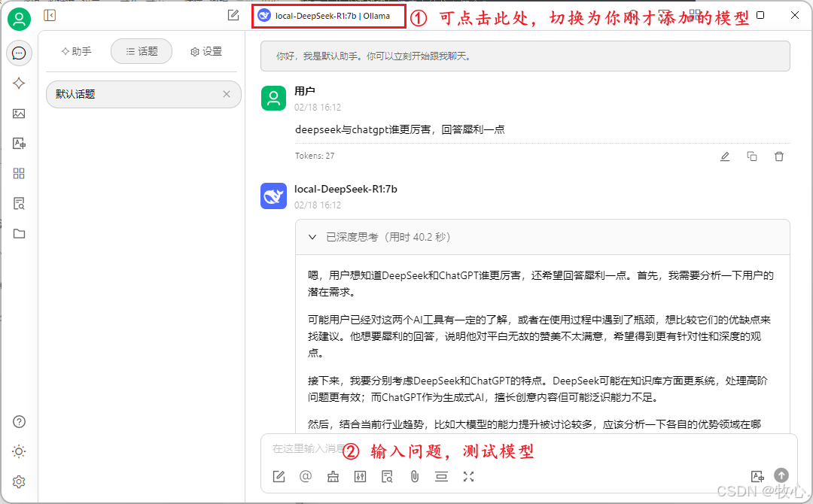This screenshot has width=813, height=504.
Task: Click the default assistant greeting banner
Action: click(x=525, y=56)
